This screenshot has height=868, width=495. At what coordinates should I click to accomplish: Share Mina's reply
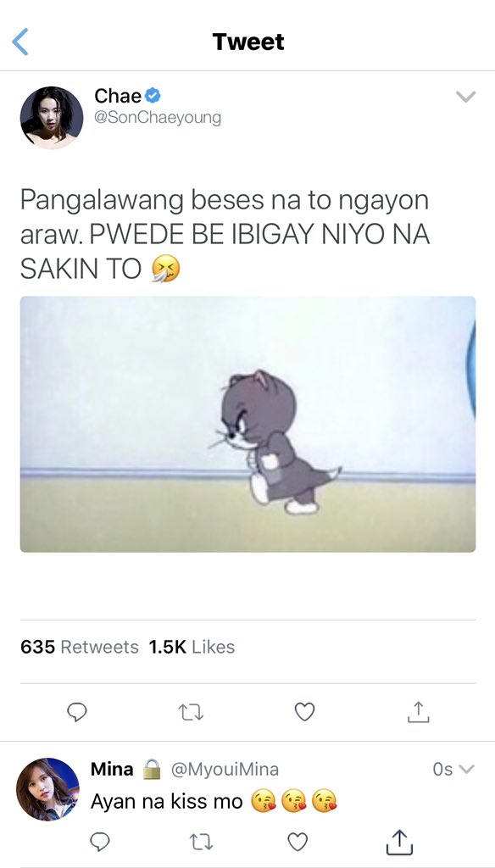398,842
